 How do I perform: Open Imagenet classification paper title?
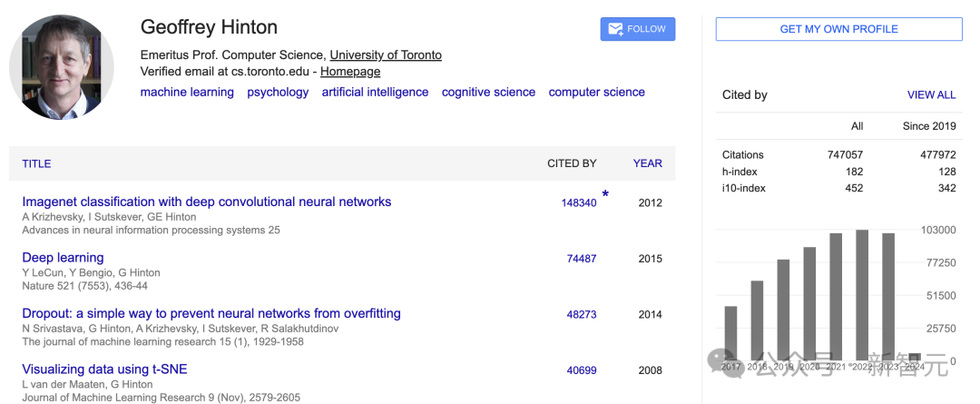[207, 202]
